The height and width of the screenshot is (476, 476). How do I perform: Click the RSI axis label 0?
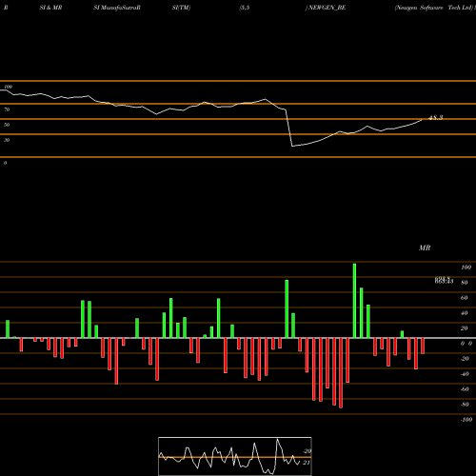(x=6, y=163)
